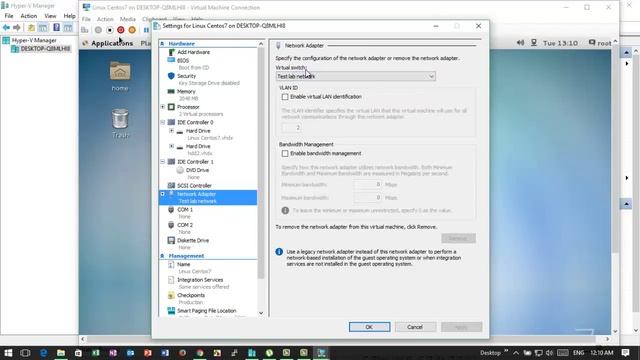640x360 pixels.
Task: Open Applications menu in guest CentOS panel
Action: tap(112, 43)
